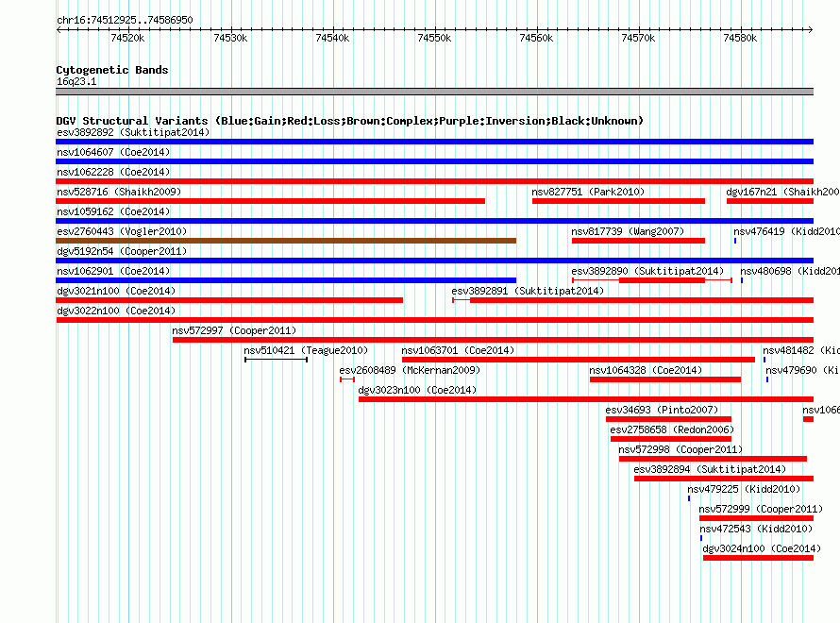Click the nsv528716 (Shaikh2009) red loss bar

pos(271,201)
